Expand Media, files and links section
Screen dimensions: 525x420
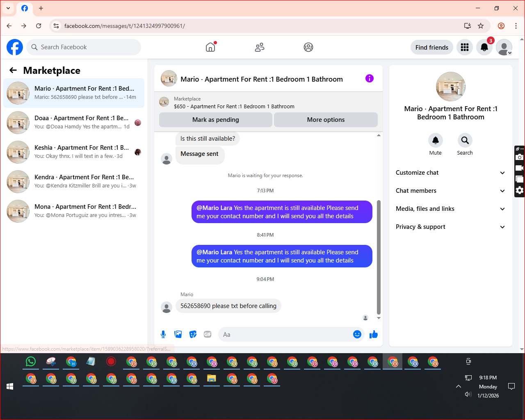click(451, 209)
